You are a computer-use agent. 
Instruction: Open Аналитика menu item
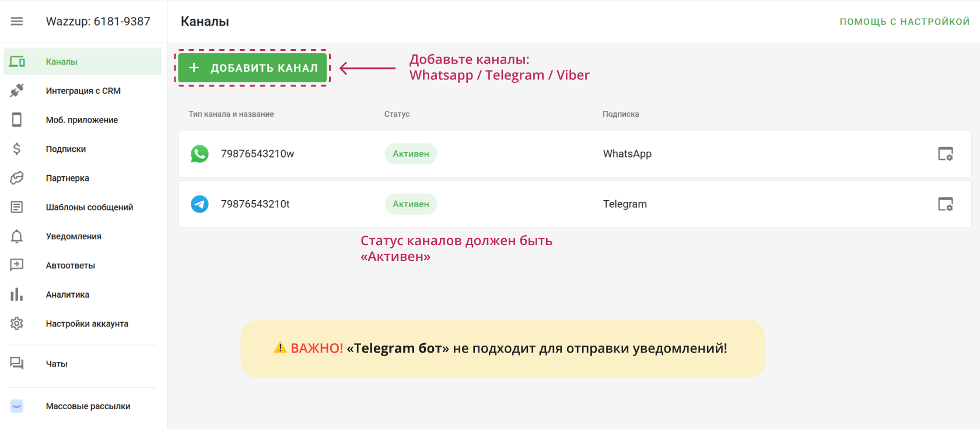coord(82,294)
